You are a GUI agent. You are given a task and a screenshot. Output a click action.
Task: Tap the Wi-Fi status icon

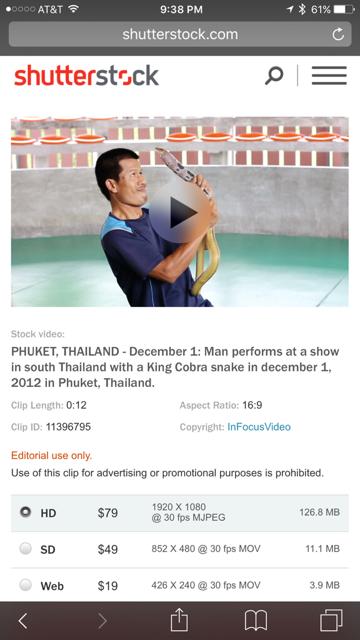click(73, 9)
